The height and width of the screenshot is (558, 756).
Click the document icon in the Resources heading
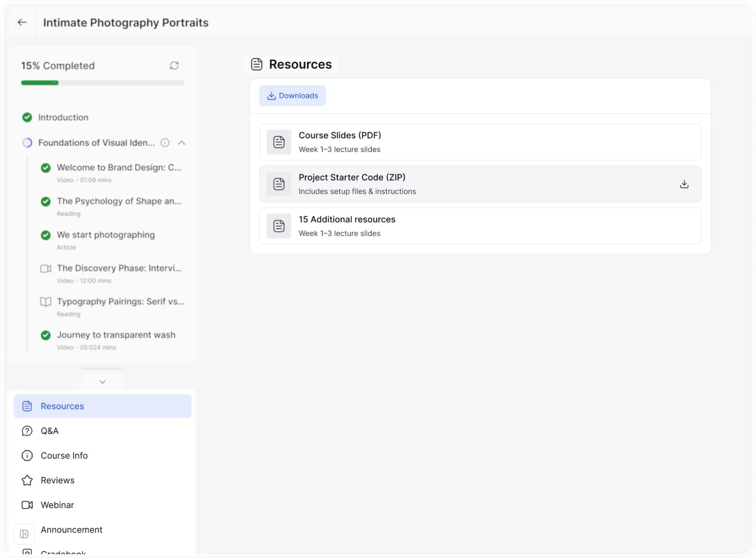[257, 64]
